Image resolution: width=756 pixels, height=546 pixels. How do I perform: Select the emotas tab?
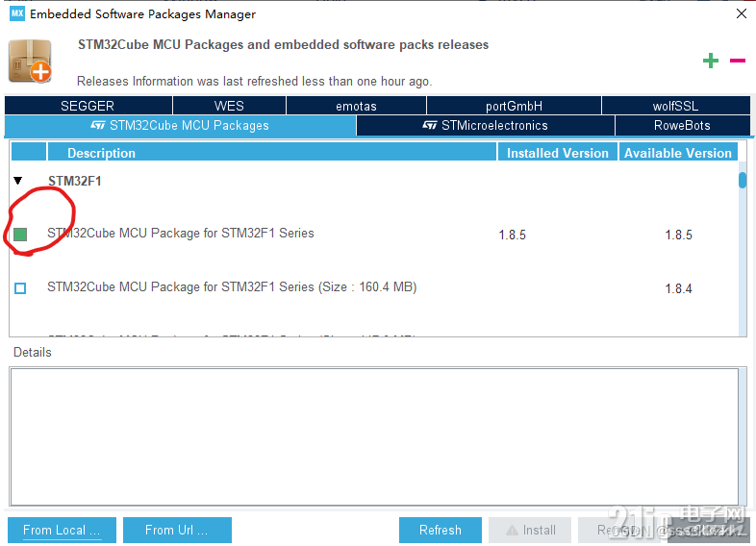coord(356,106)
